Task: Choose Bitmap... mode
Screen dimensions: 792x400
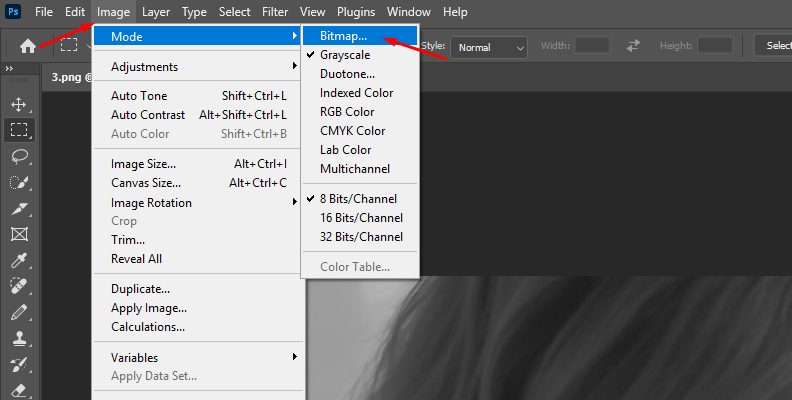Action: pyautogui.click(x=360, y=36)
